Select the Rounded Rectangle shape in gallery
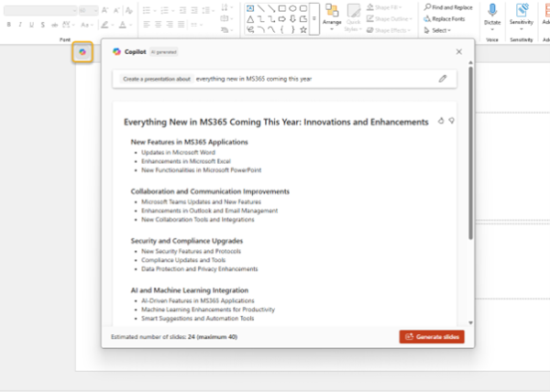Viewport: 550px width, 392px height. pos(303,8)
